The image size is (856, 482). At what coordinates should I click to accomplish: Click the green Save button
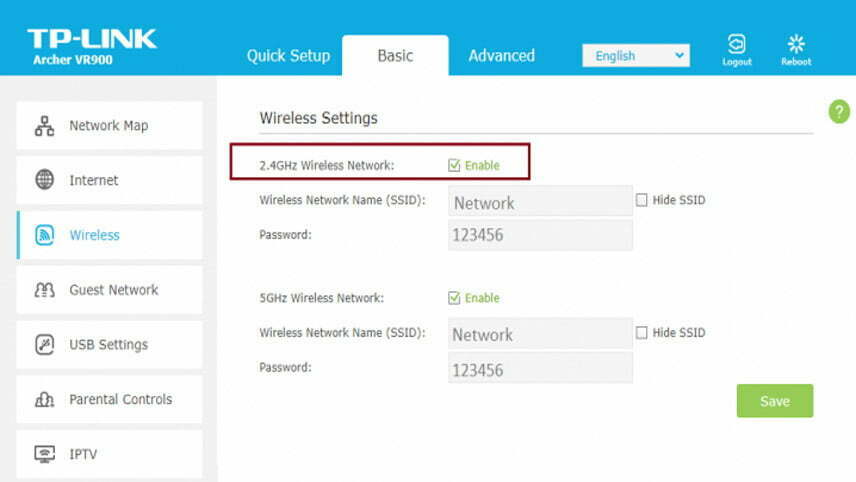point(775,401)
